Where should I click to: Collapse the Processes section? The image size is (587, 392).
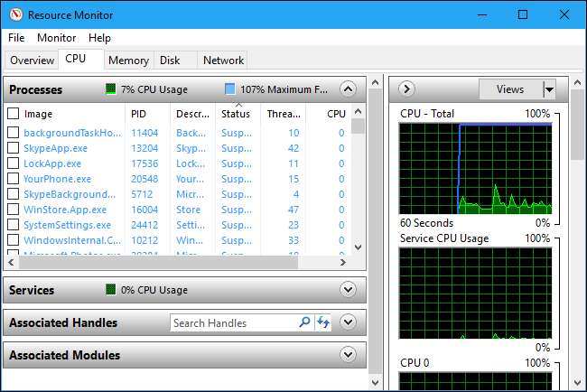click(349, 89)
